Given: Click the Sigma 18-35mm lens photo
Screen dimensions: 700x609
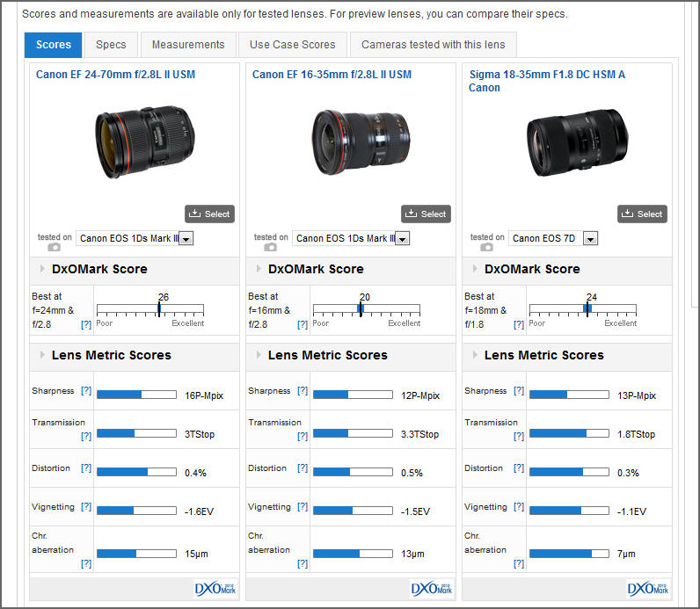Looking at the screenshot, I should tap(577, 142).
